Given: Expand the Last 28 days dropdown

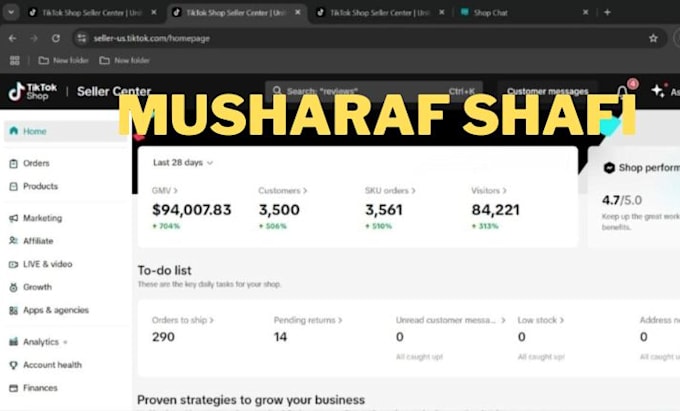Looking at the screenshot, I should click(x=183, y=163).
